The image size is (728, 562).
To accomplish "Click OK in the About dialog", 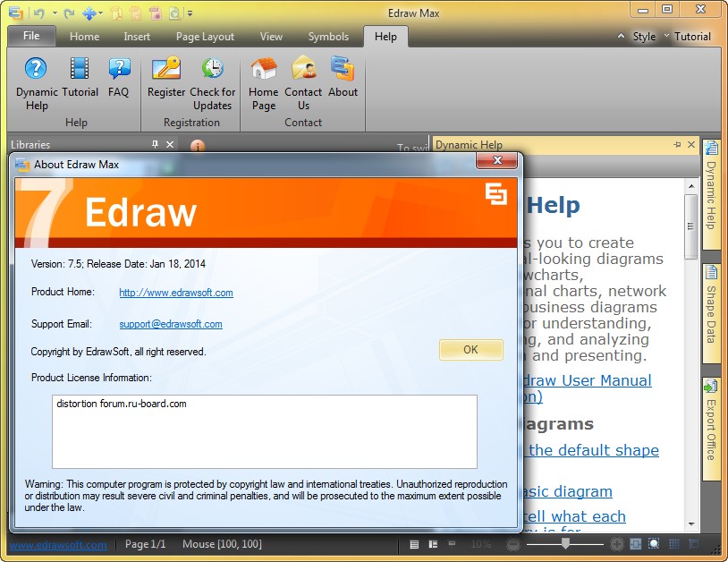I will (x=470, y=350).
